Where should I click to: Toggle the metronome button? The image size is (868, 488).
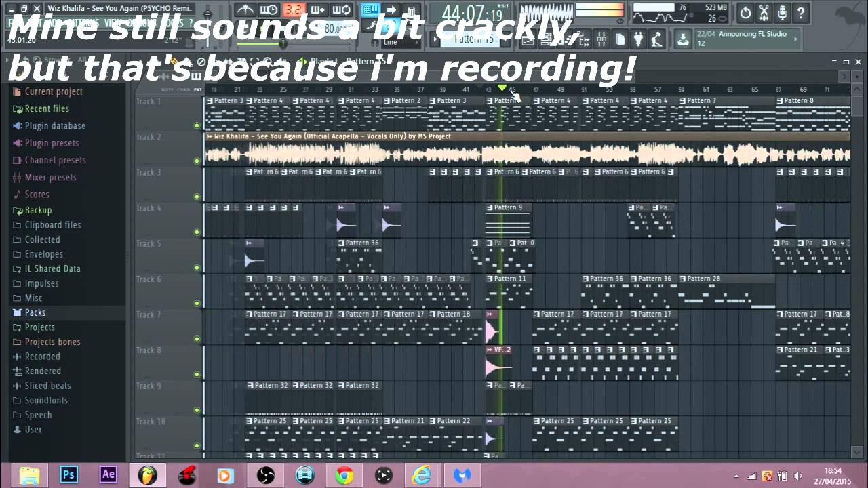(245, 10)
